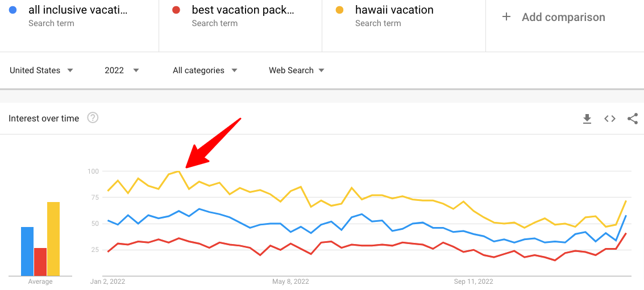Change the Web Search type dropdown

296,70
